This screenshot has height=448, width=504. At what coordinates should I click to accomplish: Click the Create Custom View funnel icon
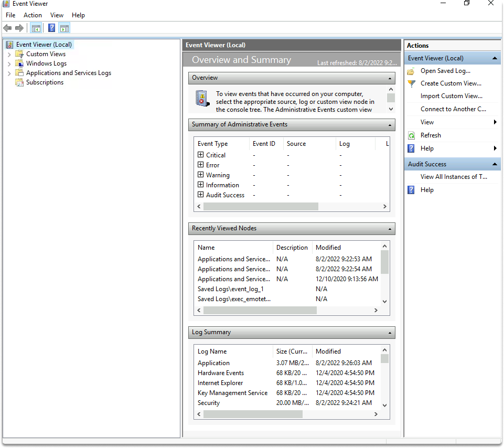tap(411, 83)
